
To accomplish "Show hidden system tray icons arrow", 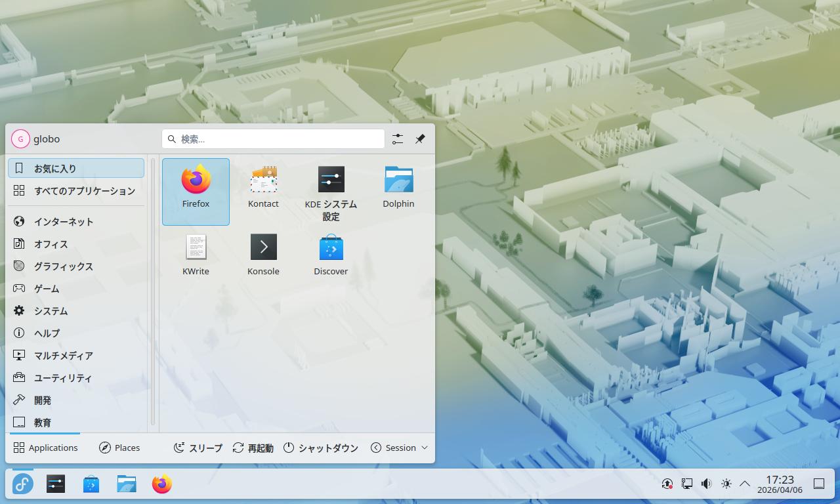I will point(745,484).
